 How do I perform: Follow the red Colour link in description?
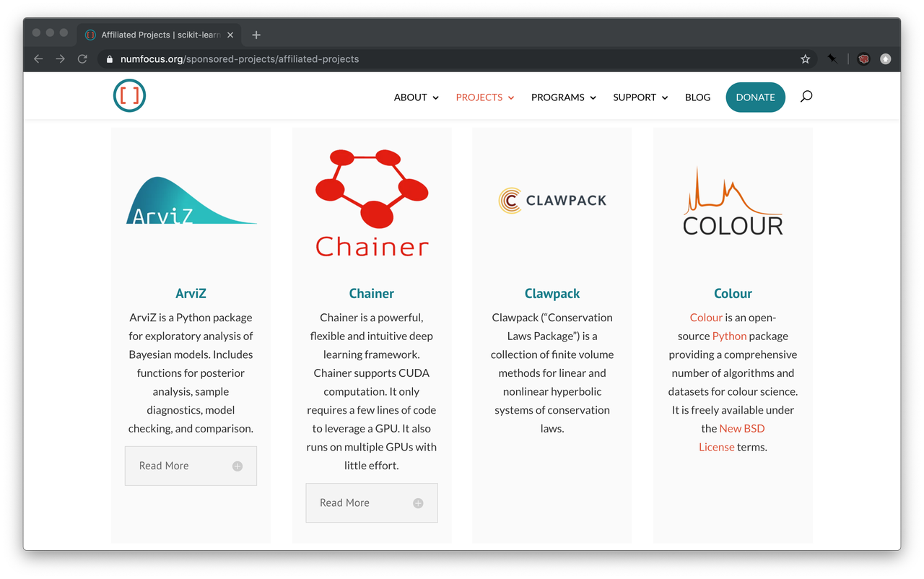point(706,318)
